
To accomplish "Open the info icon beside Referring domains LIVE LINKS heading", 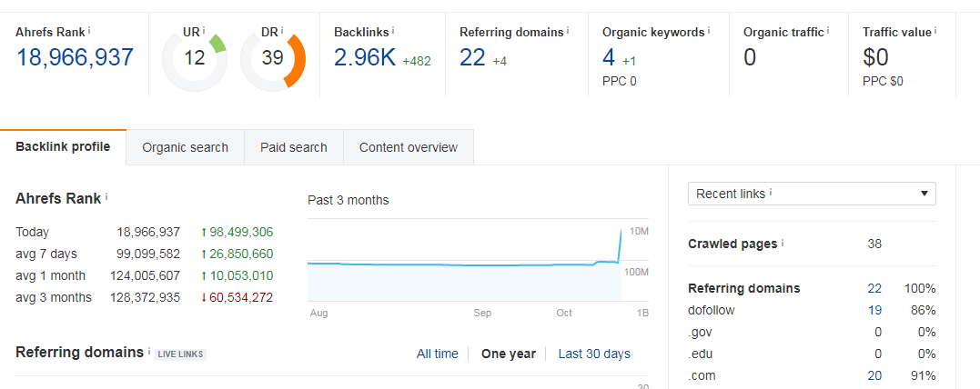I will [x=148, y=352].
